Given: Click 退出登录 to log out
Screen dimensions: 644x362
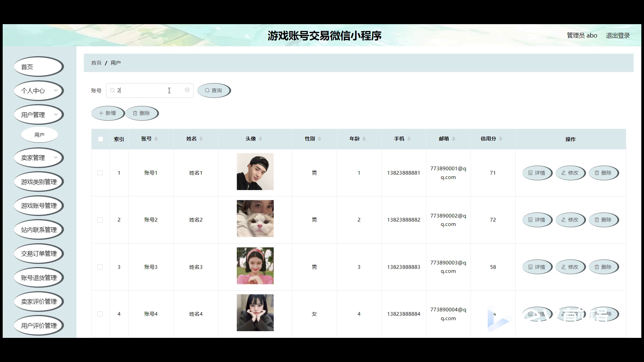Looking at the screenshot, I should [618, 36].
